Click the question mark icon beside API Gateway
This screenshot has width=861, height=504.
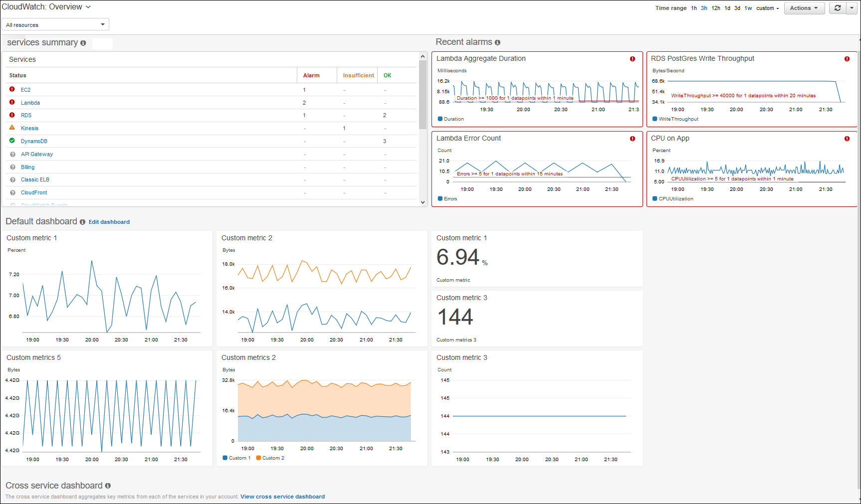12,154
